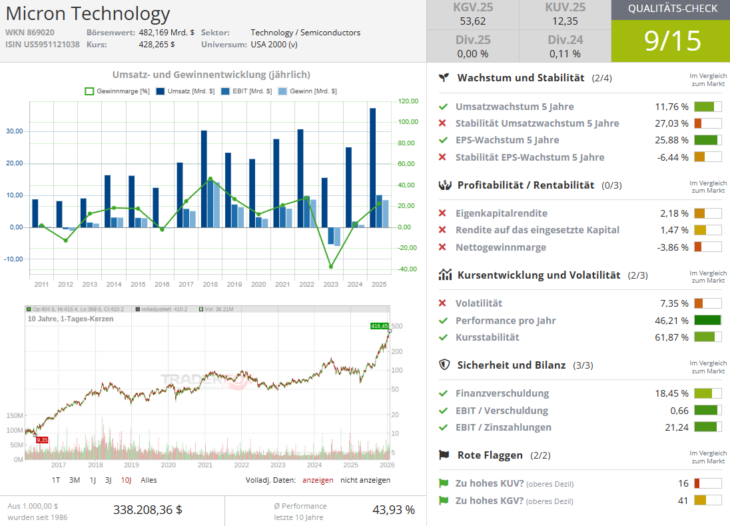Viewport: 730px width, 526px height.
Task: Click the comparison bar next to Volatilität
Action: pos(707,303)
